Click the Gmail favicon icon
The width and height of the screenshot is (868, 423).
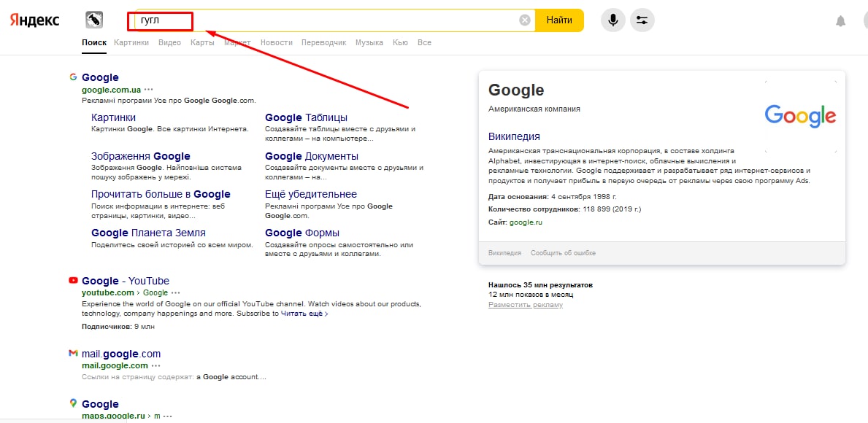click(x=73, y=353)
